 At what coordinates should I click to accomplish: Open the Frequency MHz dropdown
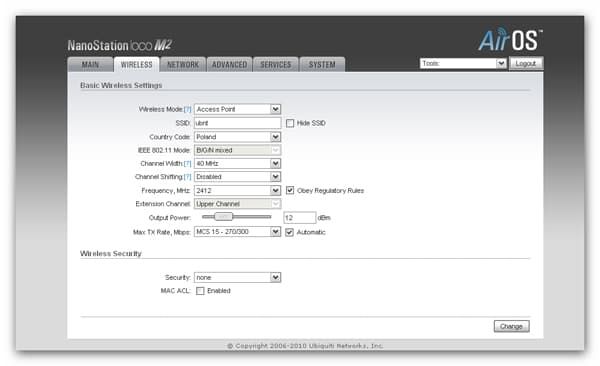(237, 190)
